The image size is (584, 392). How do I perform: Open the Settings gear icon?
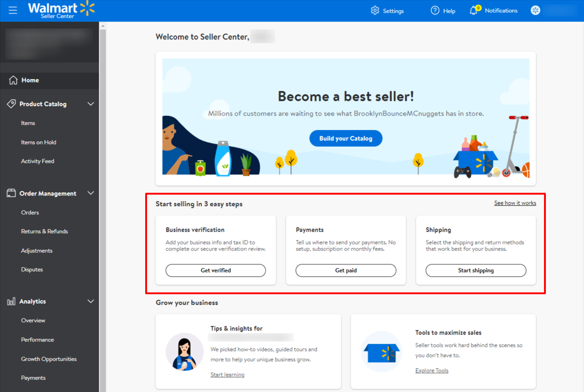(374, 10)
